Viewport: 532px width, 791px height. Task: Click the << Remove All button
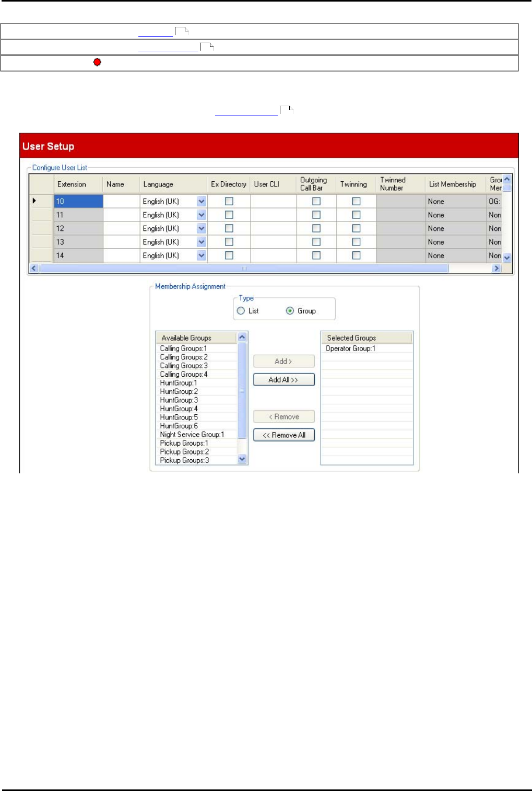284,435
